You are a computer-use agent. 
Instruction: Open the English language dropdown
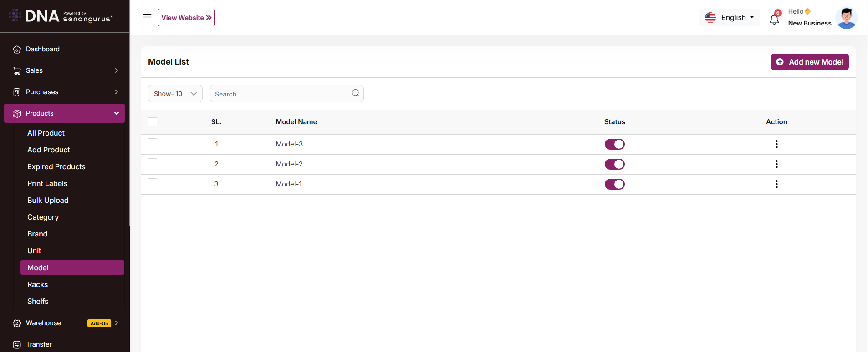[x=729, y=18]
